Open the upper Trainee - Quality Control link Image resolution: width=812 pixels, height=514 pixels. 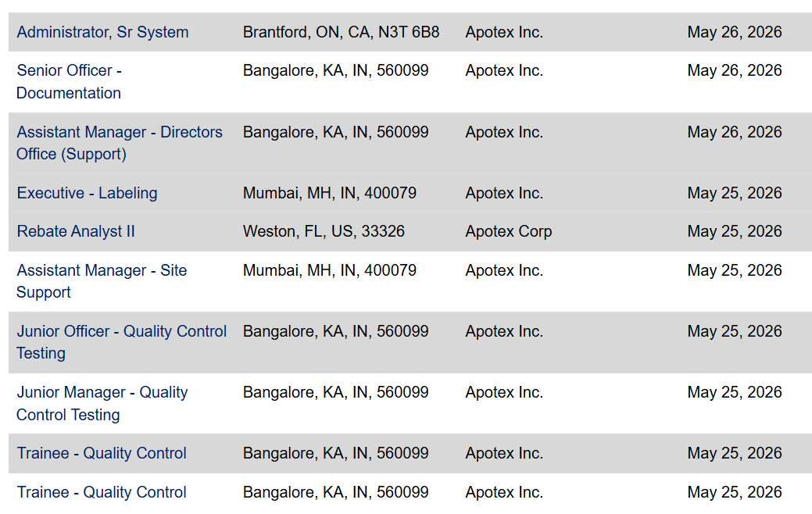[102, 453]
